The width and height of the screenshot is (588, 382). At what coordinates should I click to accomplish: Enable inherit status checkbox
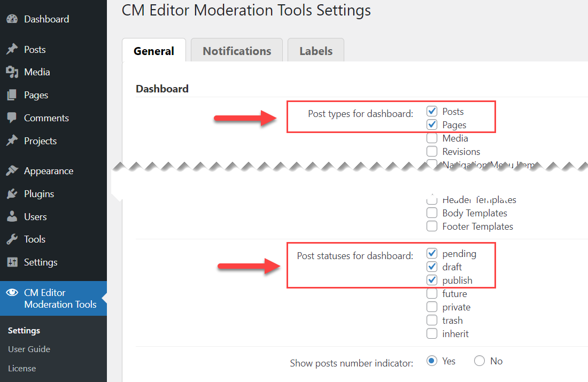[x=431, y=333]
